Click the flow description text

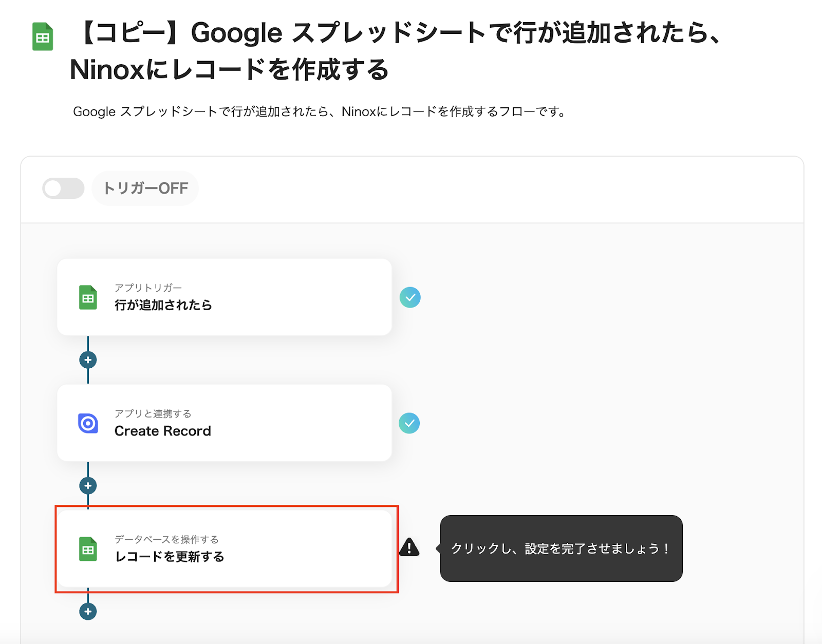point(319,111)
